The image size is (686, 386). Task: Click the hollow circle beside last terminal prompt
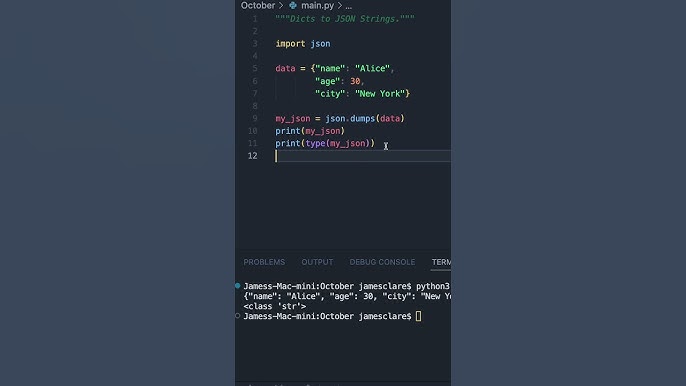(x=238, y=316)
